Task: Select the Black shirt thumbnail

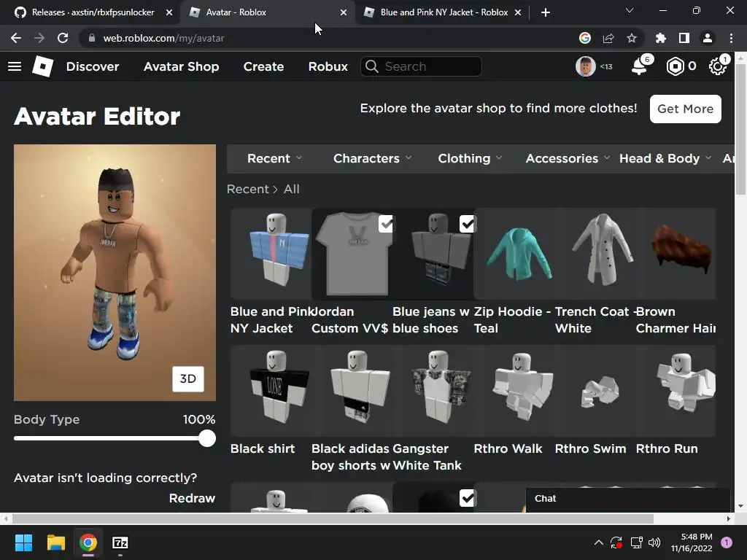Action: click(271, 391)
